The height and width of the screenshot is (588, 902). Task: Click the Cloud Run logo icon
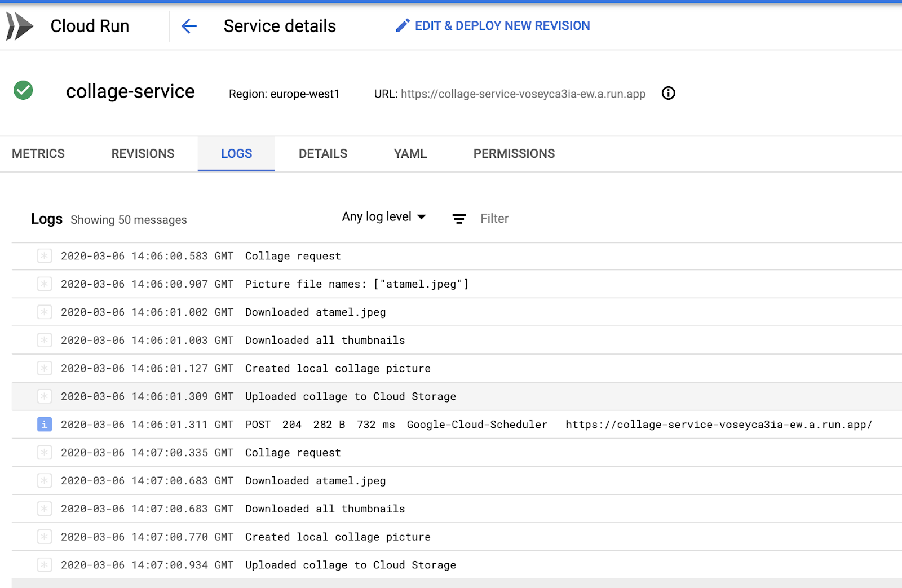(20, 26)
